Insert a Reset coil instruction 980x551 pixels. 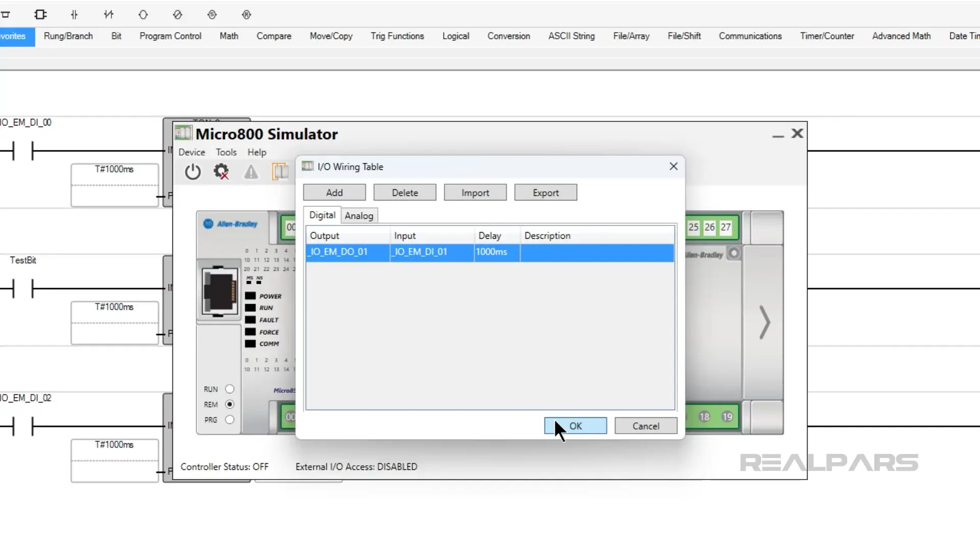[247, 15]
